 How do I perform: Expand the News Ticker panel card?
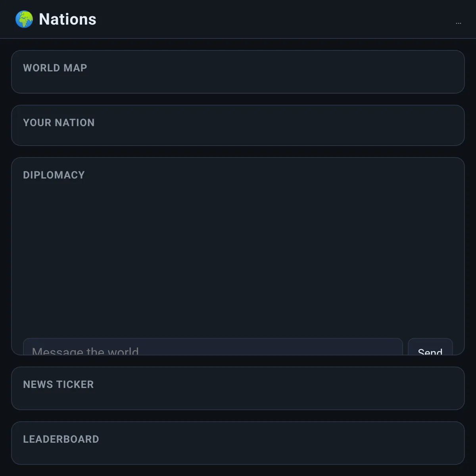tap(238, 388)
